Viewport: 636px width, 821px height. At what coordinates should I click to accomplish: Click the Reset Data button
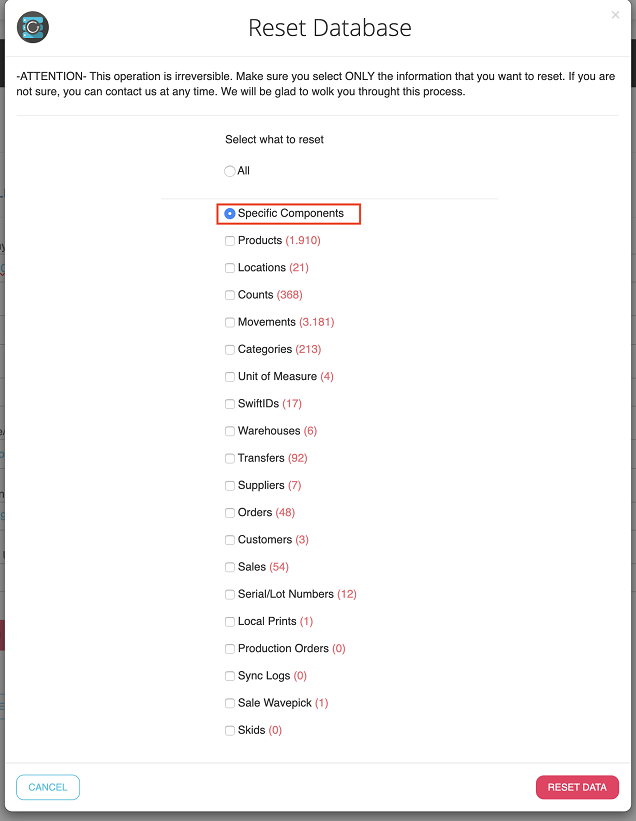577,787
